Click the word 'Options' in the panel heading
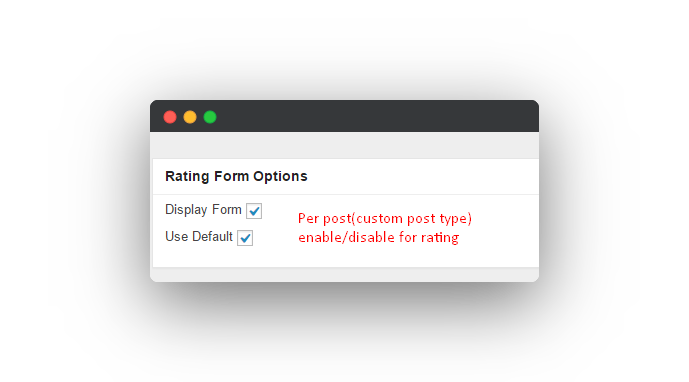 [280, 177]
